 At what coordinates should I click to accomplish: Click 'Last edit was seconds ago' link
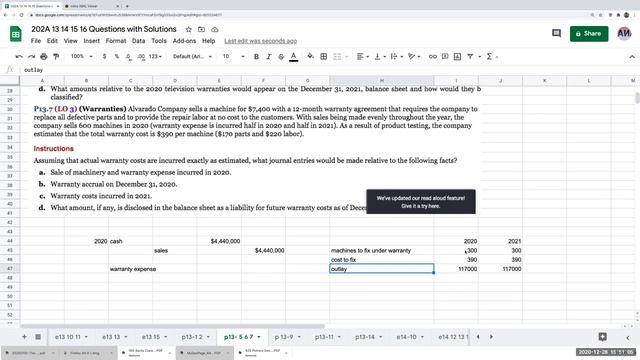coord(260,41)
